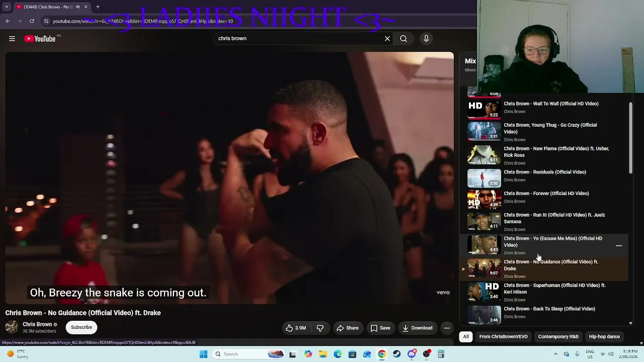The image size is (644, 362).
Task: Open Back To Sleep thumbnail
Action: [x=484, y=314]
